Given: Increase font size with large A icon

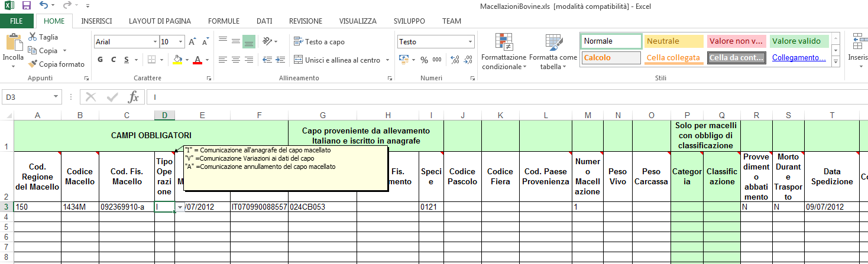Looking at the screenshot, I should 192,42.
